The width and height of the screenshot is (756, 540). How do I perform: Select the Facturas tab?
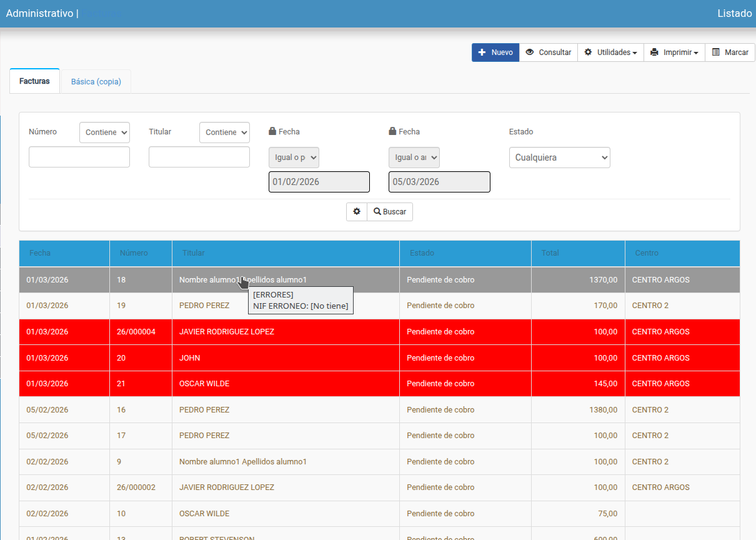(34, 81)
